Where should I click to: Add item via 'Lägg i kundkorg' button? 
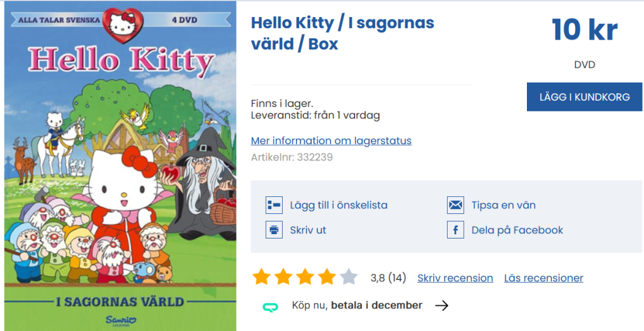pyautogui.click(x=584, y=97)
